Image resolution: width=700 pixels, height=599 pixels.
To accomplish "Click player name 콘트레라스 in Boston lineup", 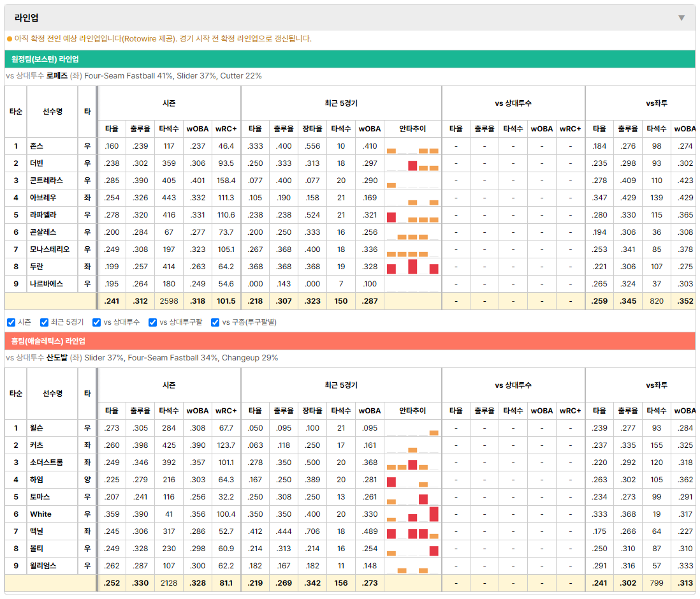I will (x=47, y=181).
